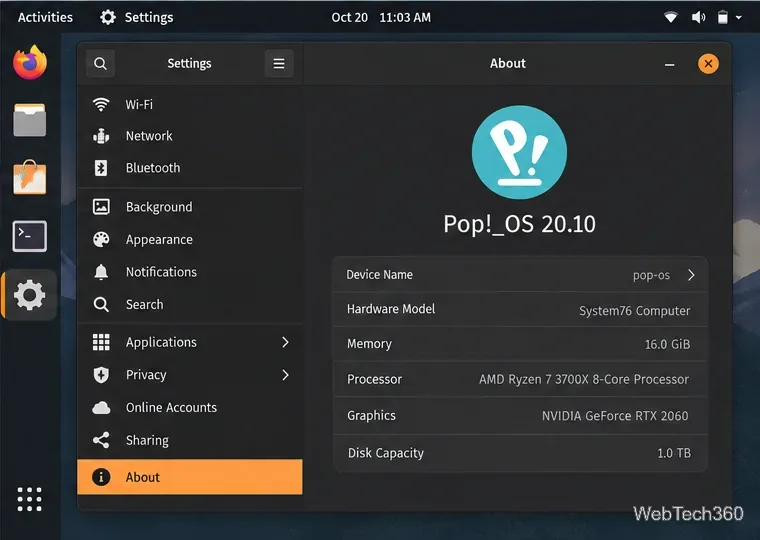Click the Memory label
This screenshot has width=760, height=540.
(x=369, y=344)
